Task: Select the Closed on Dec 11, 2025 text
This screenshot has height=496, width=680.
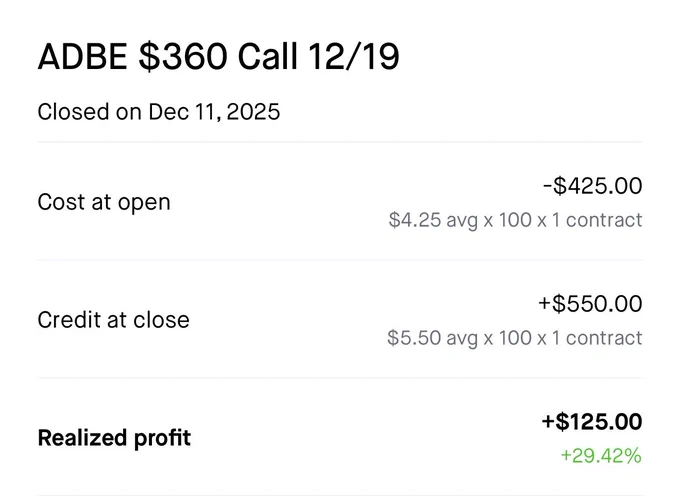Action: (x=159, y=112)
